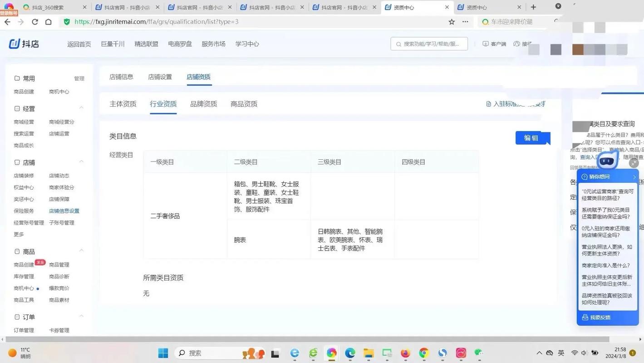
Task: Open 学习中心 in the top navigation
Action: (x=247, y=44)
